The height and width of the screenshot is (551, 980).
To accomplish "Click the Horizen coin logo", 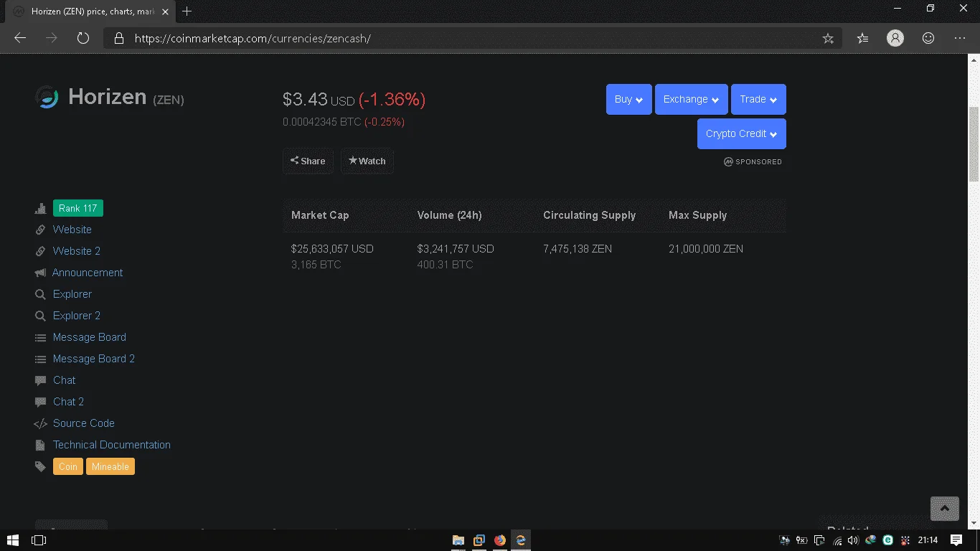I will [47, 97].
